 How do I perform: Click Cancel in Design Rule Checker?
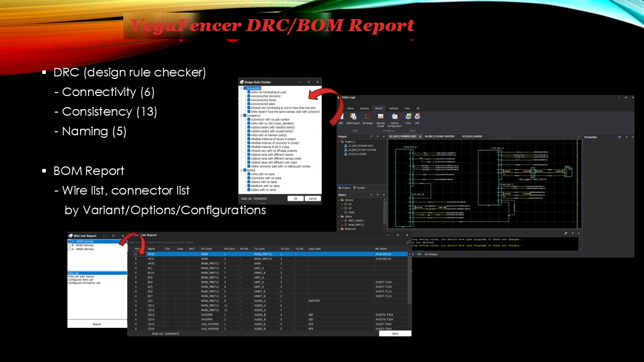[x=312, y=198]
